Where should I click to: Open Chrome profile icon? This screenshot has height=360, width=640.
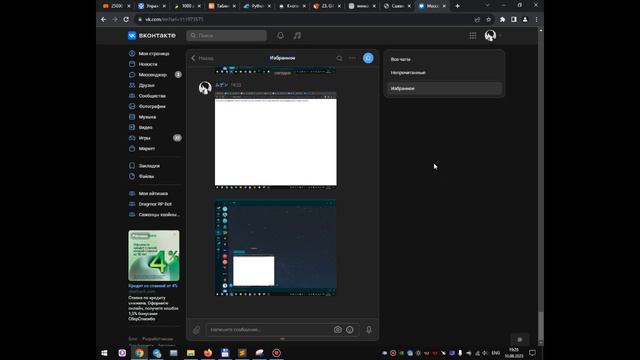tap(525, 19)
